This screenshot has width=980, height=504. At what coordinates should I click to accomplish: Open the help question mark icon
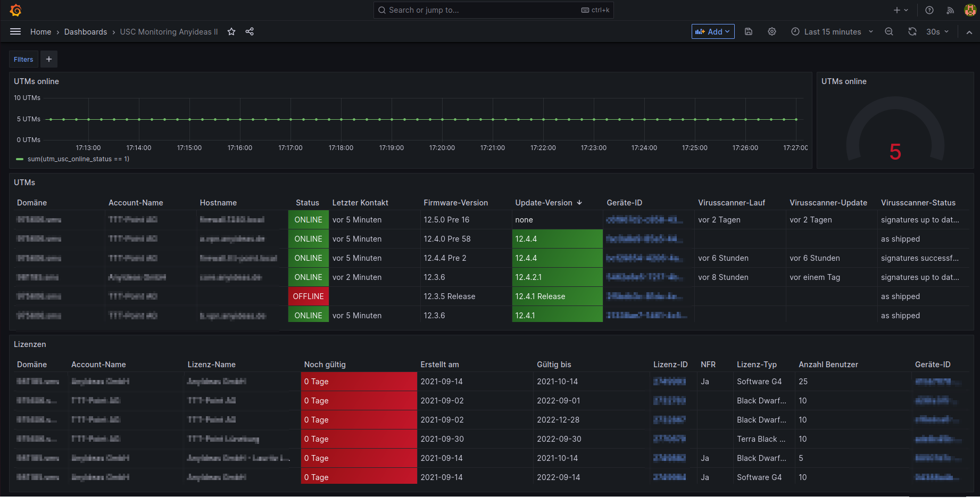tap(929, 10)
